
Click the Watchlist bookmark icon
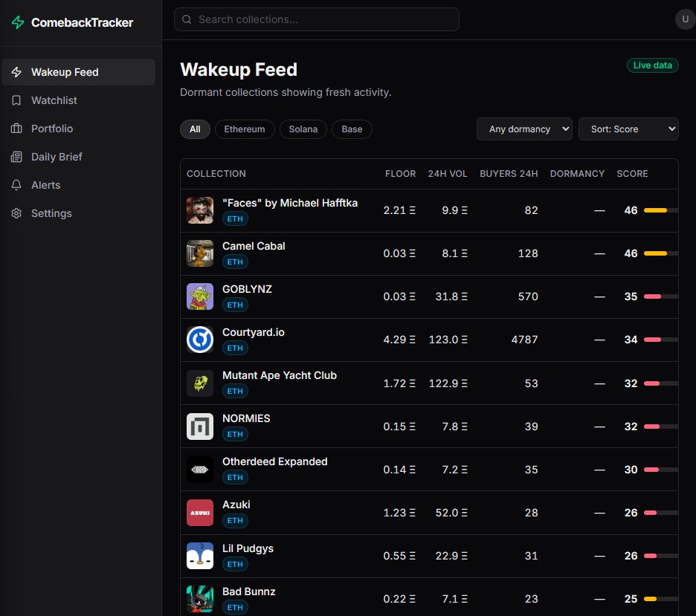coord(16,100)
